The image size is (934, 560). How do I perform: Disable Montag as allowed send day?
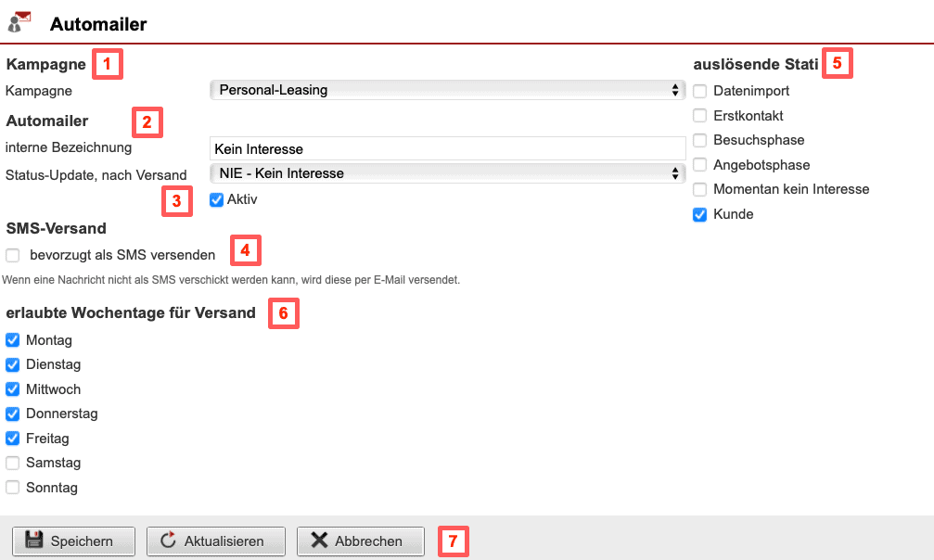click(x=13, y=340)
